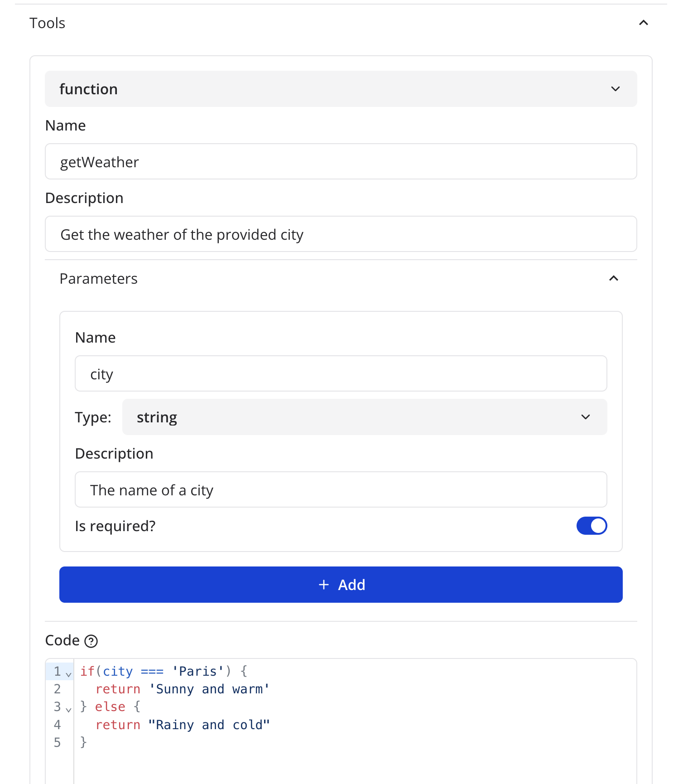Screen dimensions: 683x784
Task: Focus the tool Description field about weather
Action: (341, 234)
